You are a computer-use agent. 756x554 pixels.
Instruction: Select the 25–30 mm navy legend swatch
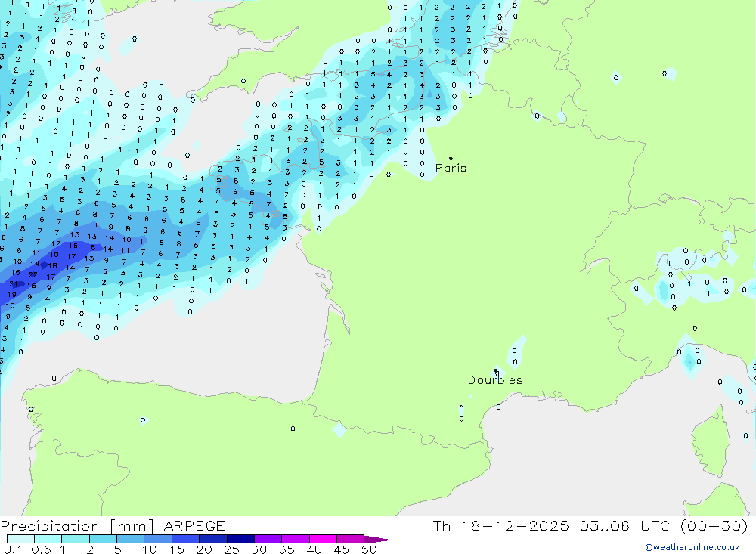[240, 539]
